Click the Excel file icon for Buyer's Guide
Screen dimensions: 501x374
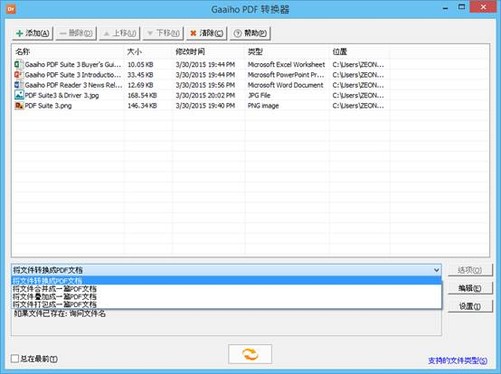pyautogui.click(x=19, y=64)
